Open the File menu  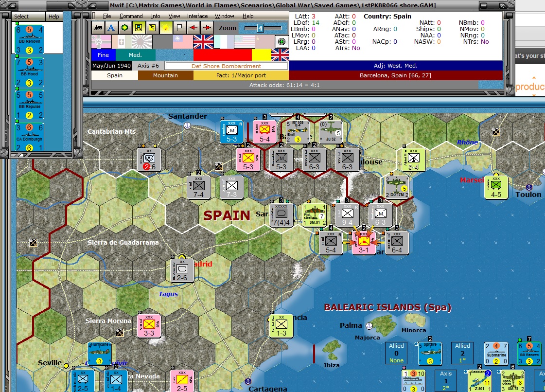pos(107,16)
